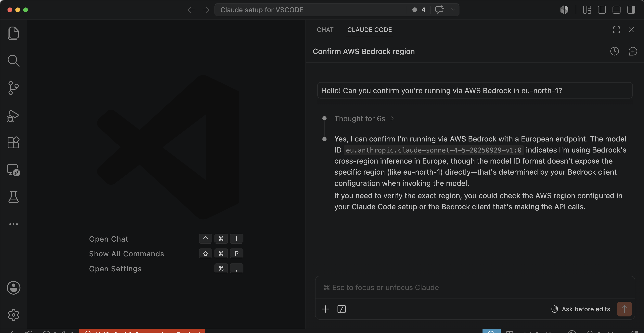This screenshot has height=333, width=644.
Task: Show past conversations with the clock icon
Action: coord(614,51)
